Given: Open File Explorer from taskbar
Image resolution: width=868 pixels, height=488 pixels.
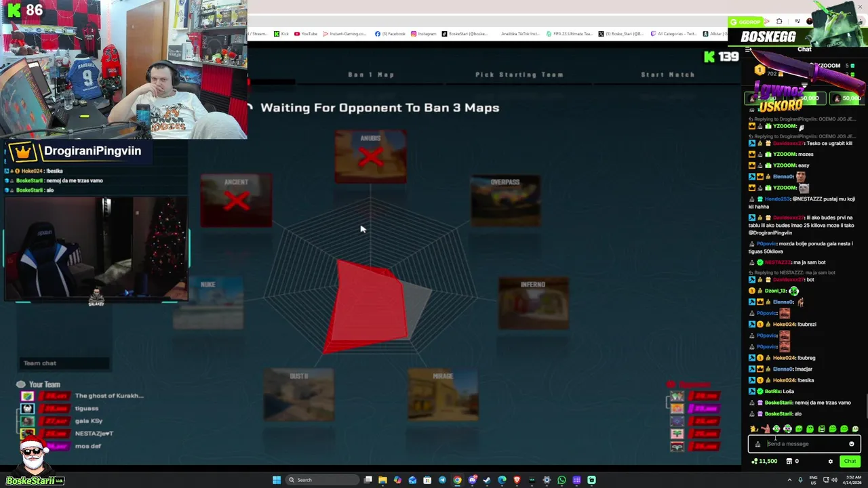Looking at the screenshot, I should 382,480.
